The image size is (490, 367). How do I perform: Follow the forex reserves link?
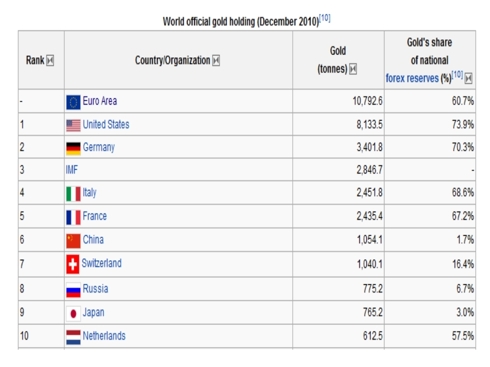click(x=412, y=78)
